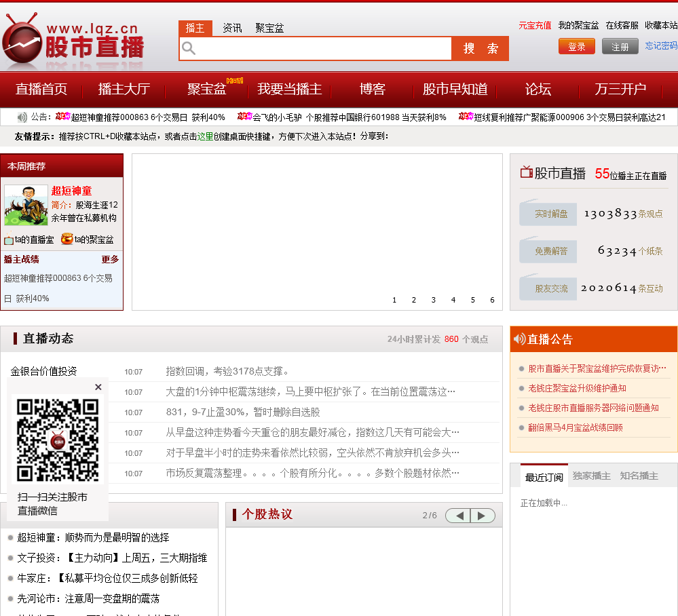The width and height of the screenshot is (678, 616).
Task: Go to 直播首页 in navigation
Action: tap(41, 89)
